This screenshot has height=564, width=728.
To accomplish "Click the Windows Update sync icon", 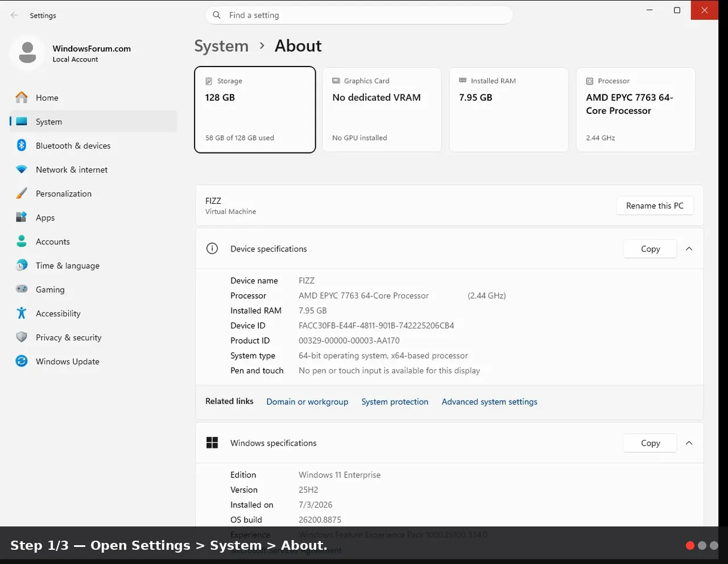I will (x=22, y=361).
